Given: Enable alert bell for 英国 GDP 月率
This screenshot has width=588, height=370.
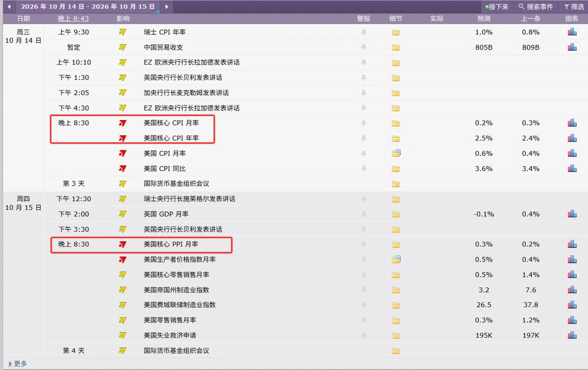Looking at the screenshot, I should [x=364, y=214].
